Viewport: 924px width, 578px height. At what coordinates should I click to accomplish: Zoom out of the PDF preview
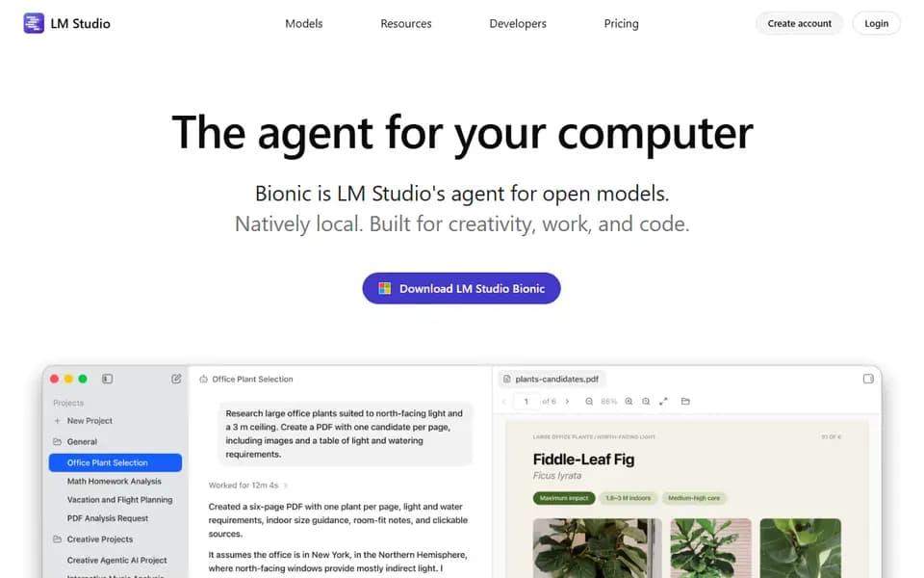[589, 402]
